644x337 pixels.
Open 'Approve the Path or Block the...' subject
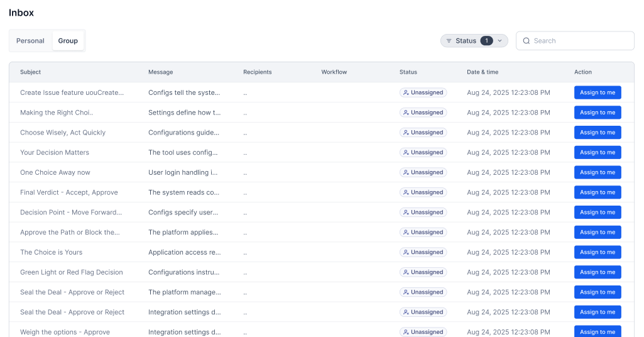[x=70, y=232]
